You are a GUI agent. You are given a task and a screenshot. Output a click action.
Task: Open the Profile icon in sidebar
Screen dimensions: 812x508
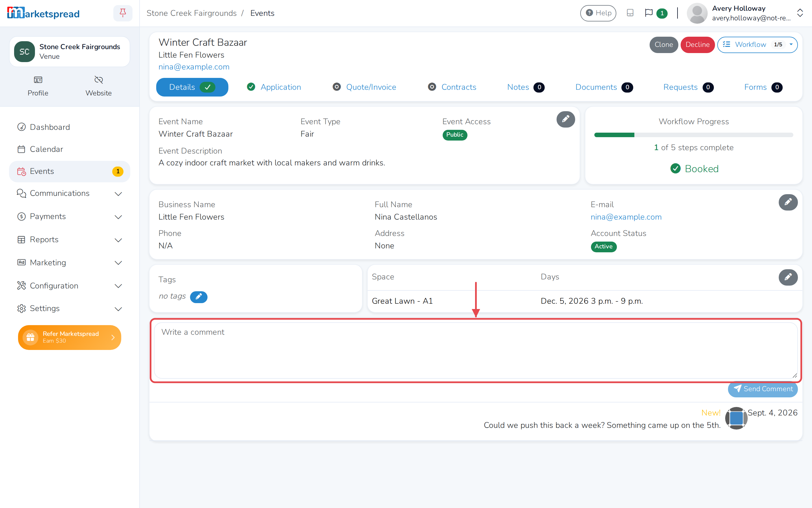click(x=38, y=80)
